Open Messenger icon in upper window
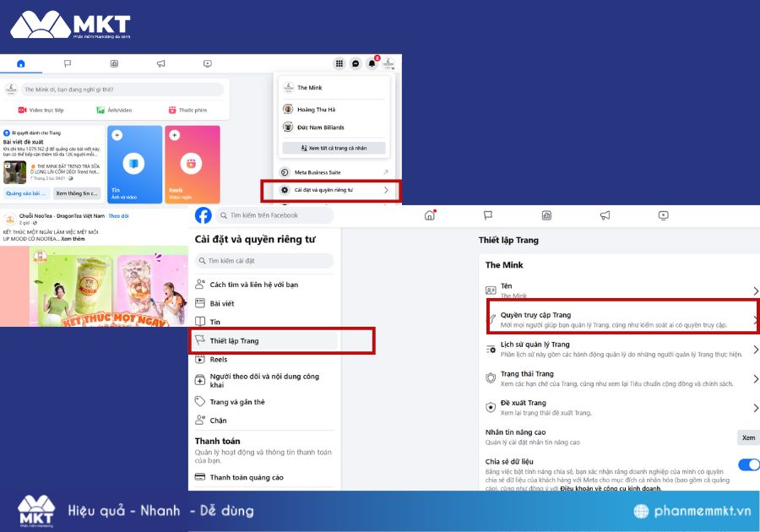 356,63
